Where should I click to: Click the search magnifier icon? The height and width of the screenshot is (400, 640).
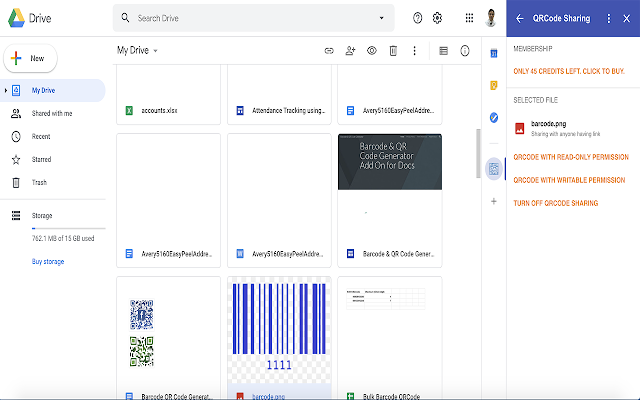125,18
